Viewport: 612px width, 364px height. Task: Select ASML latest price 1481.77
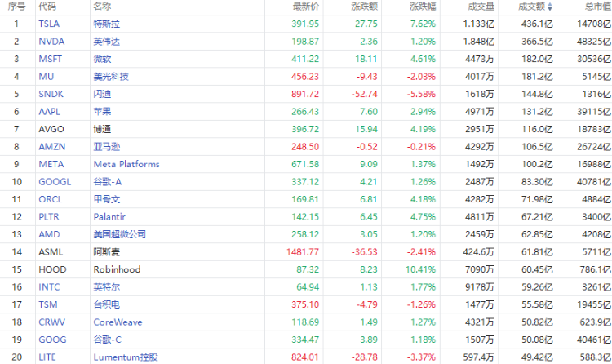(x=303, y=252)
